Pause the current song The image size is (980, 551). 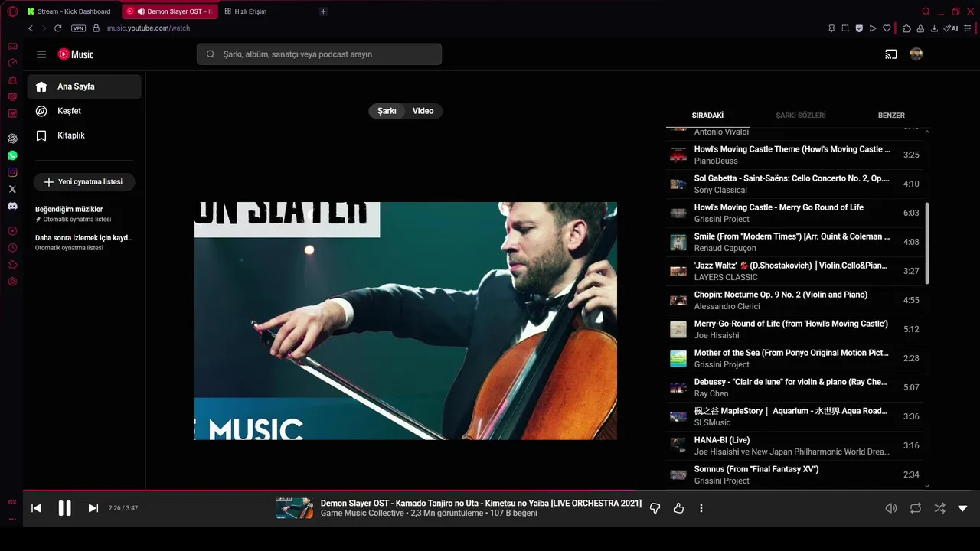tap(64, 508)
